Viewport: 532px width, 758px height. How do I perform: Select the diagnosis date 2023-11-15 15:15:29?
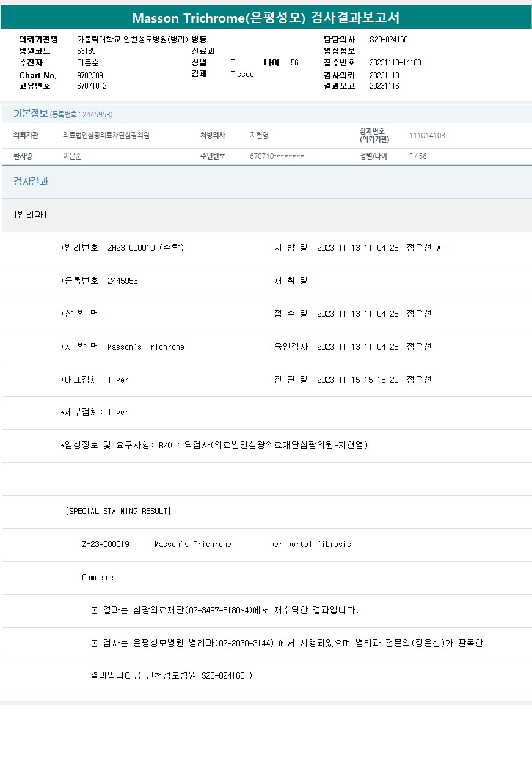pyautogui.click(x=357, y=380)
